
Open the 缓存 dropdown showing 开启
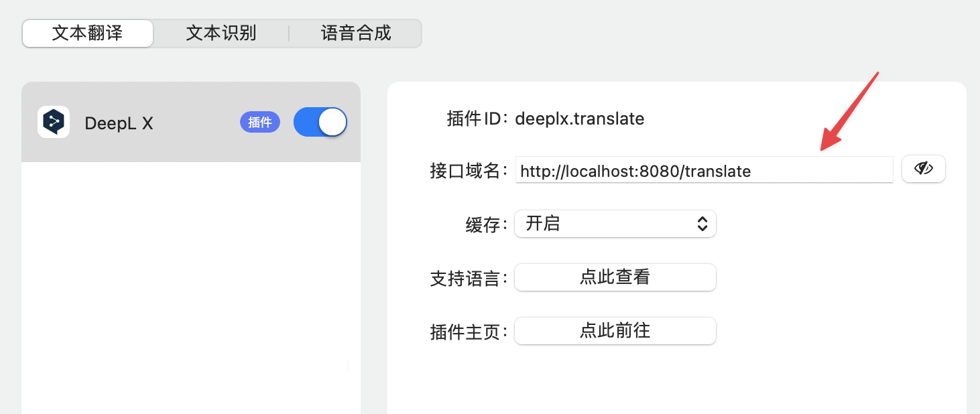coord(615,224)
